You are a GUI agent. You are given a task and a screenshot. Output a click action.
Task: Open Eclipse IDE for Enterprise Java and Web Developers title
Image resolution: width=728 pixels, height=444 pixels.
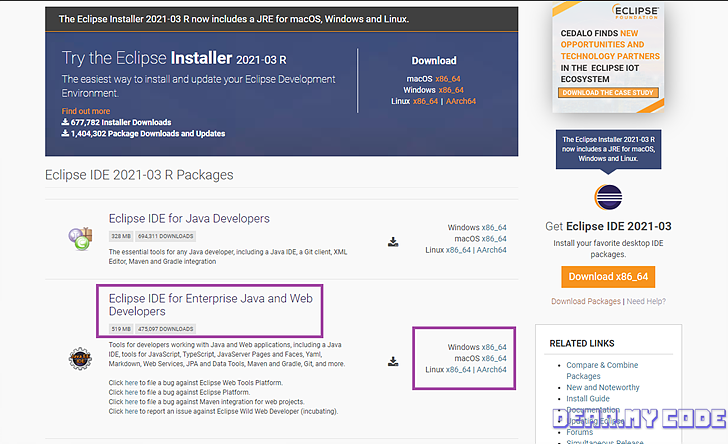pyautogui.click(x=211, y=305)
